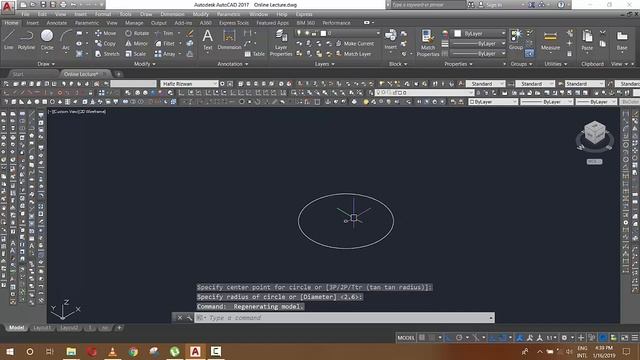
Task: Click the Make Current layer button
Action: 355,43
